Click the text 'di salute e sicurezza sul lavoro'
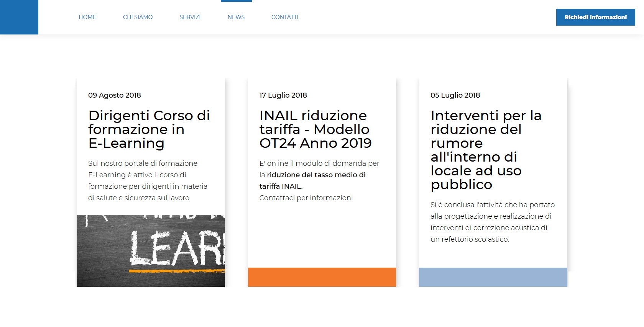 139,198
